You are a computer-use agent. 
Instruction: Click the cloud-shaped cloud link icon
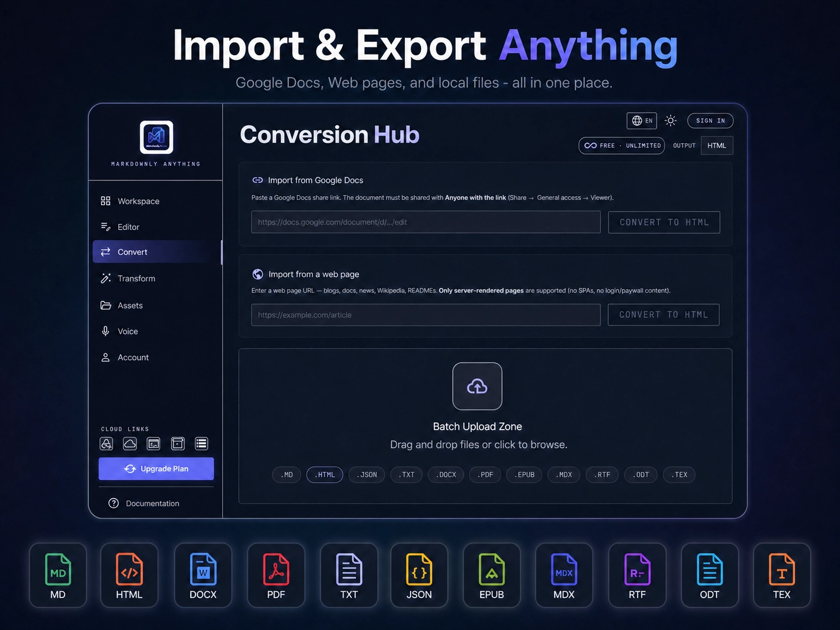pos(130,444)
